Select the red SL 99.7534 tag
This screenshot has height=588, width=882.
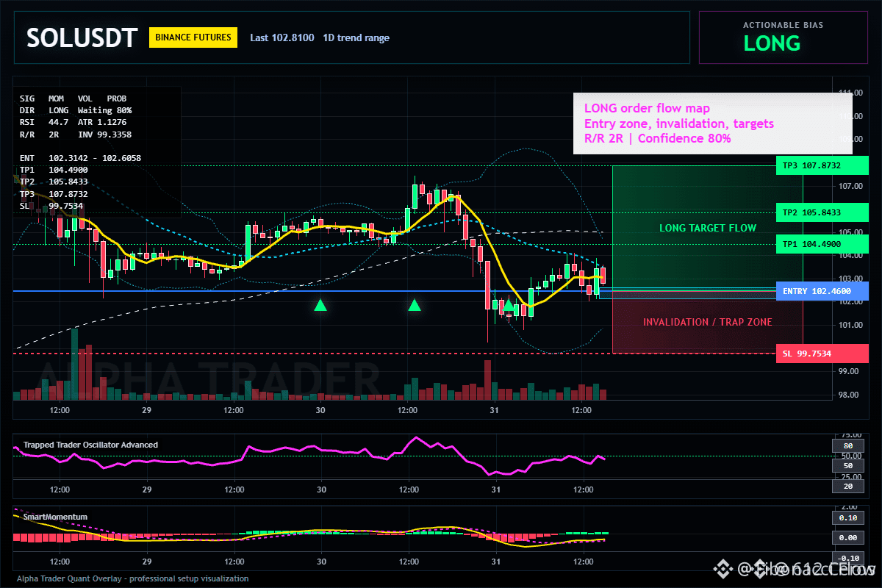tap(822, 354)
